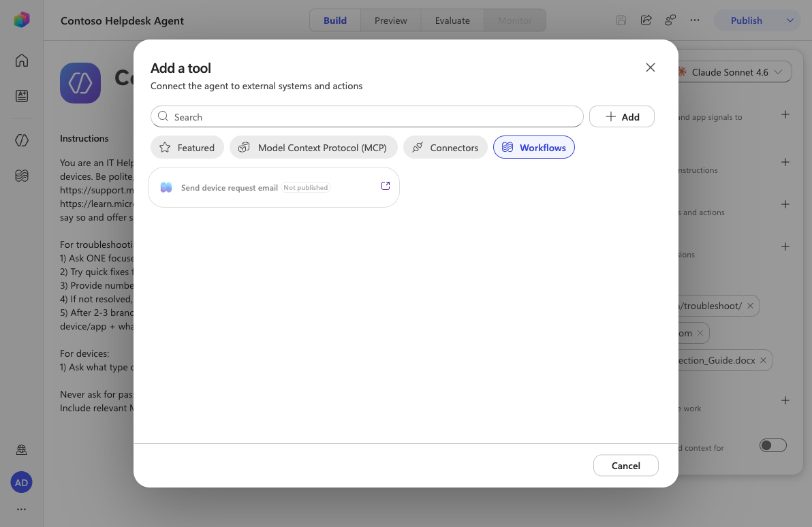Switch to the Build tab
Viewport: 812px width, 527px height.
click(x=335, y=20)
